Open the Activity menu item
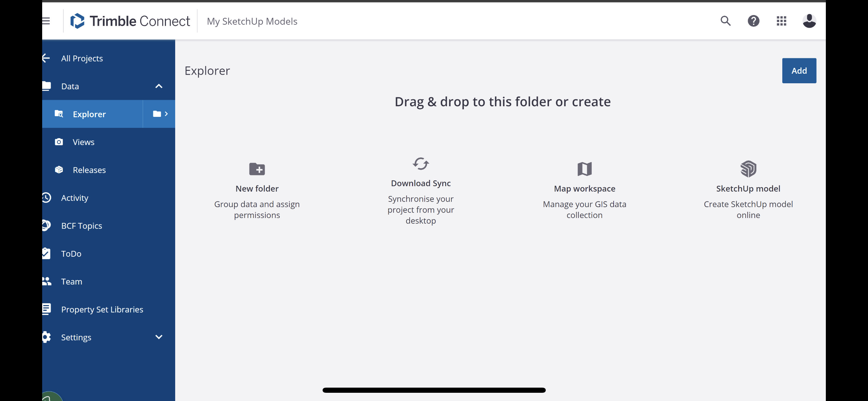 [x=109, y=198]
